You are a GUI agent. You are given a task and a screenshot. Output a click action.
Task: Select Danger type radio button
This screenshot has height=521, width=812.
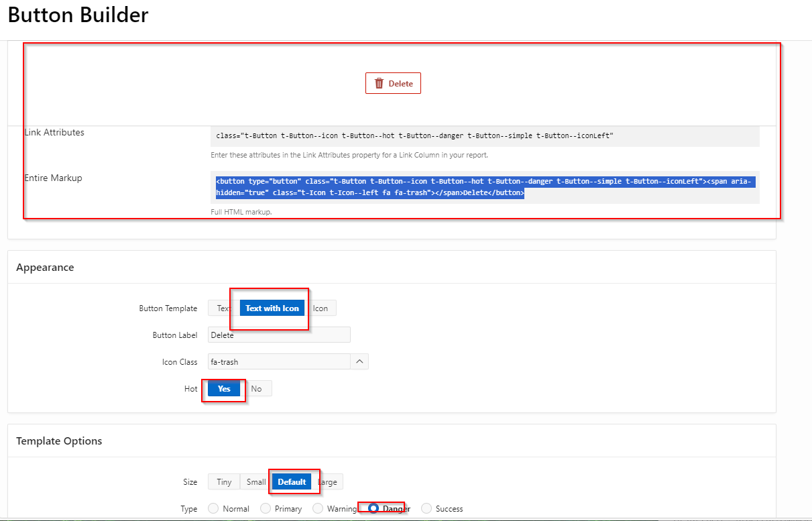pyautogui.click(x=373, y=508)
